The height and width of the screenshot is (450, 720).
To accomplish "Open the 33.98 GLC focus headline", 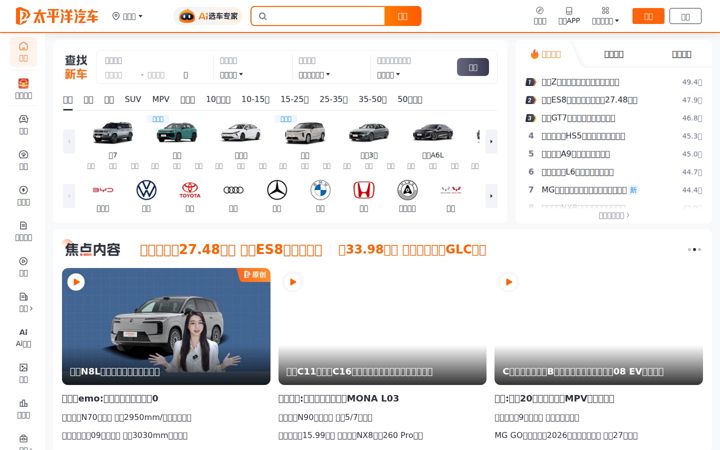I will point(412,249).
